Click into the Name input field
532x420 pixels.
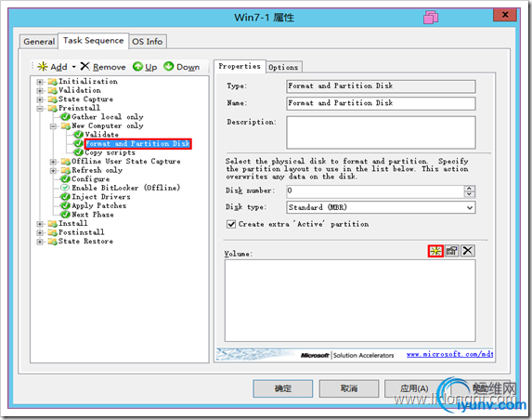[x=381, y=103]
